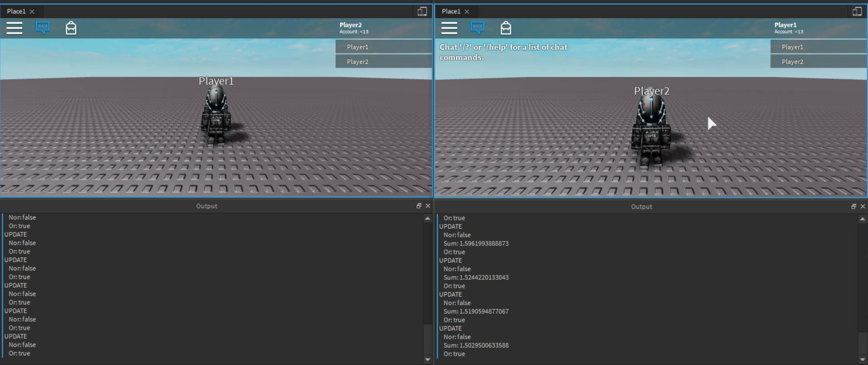Image resolution: width=868 pixels, height=365 pixels.
Task: Select Player2 in the right window's player list
Action: click(819, 62)
